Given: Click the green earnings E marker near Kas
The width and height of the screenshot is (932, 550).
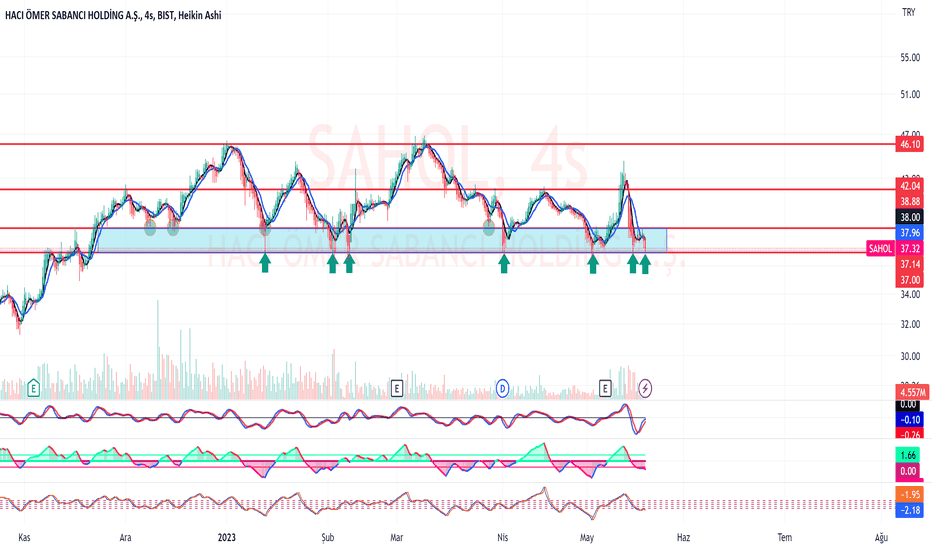Looking at the screenshot, I should [33, 389].
